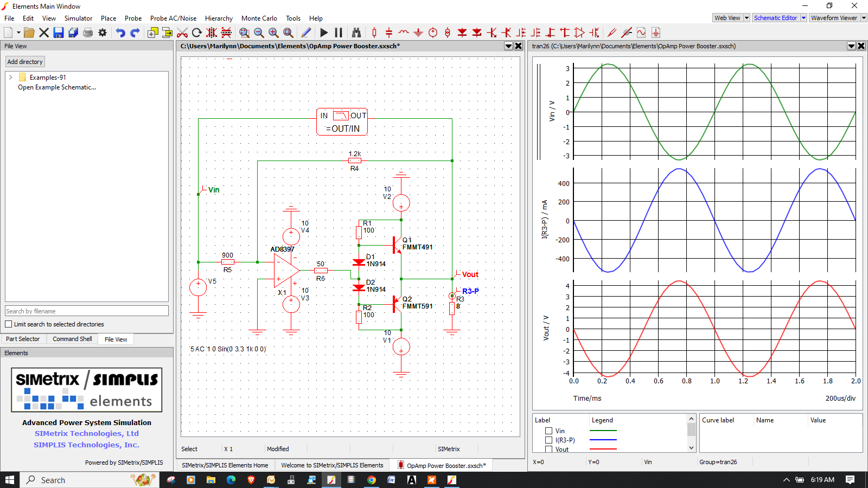Select the AD8397 op-amp X1 in schematic
Image resolution: width=868 pixels, height=488 pixels.
(x=286, y=270)
